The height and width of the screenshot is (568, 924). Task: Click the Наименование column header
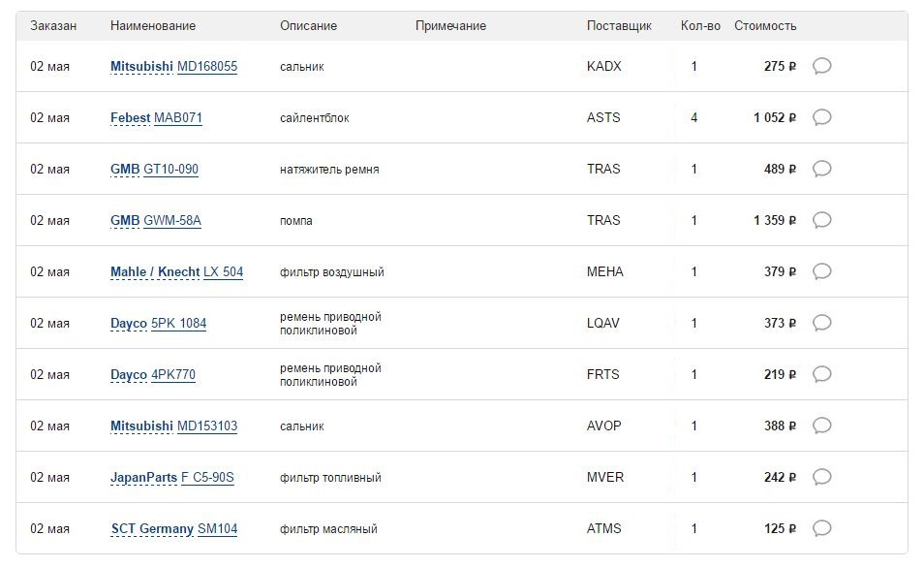coord(153,26)
